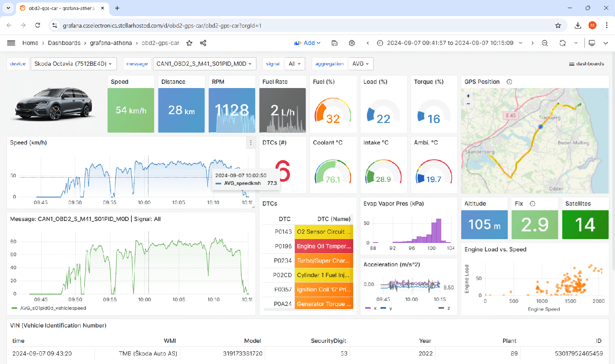Screen dimensions: 615x364
Task: Zoom out the time range
Action: tap(545, 43)
